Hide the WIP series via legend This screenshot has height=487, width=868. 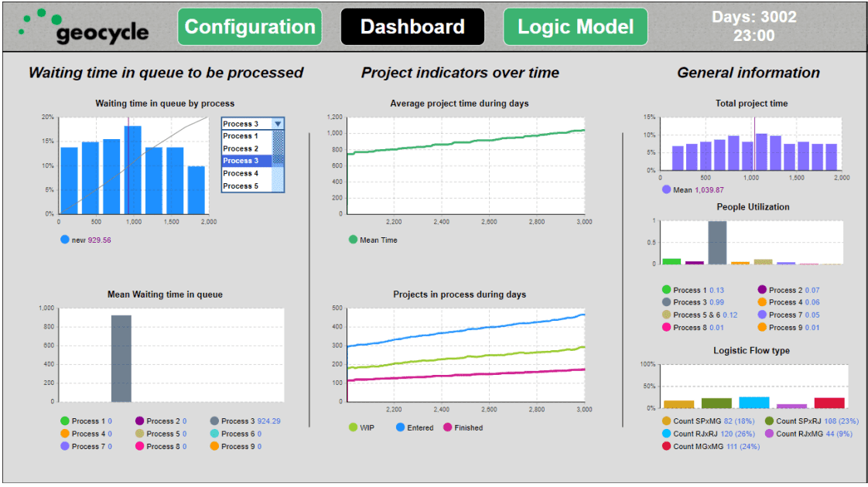[354, 427]
